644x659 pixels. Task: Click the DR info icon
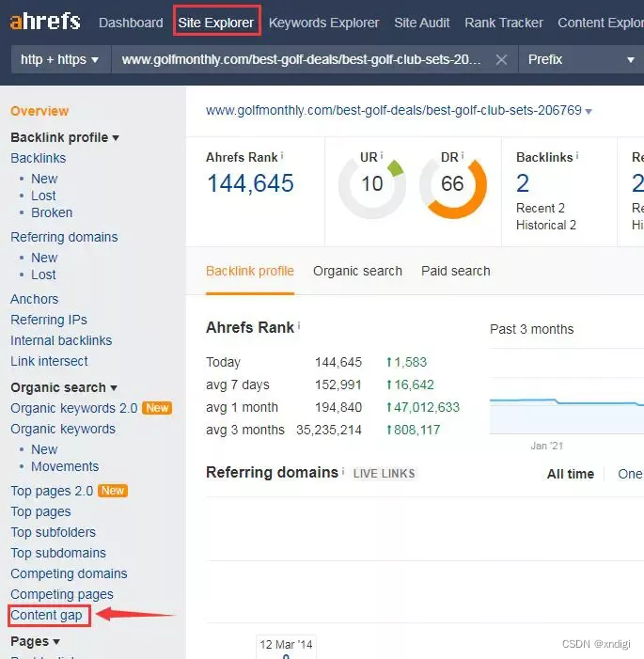463,156
